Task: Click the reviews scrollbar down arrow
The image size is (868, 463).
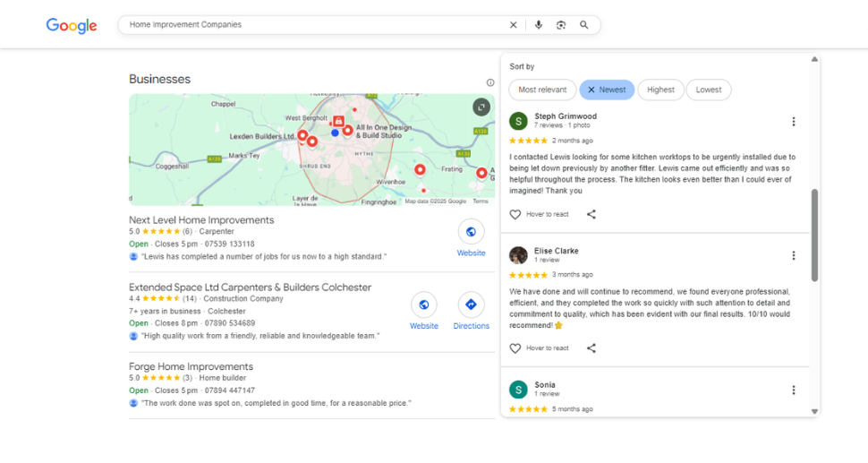Action: click(x=814, y=411)
